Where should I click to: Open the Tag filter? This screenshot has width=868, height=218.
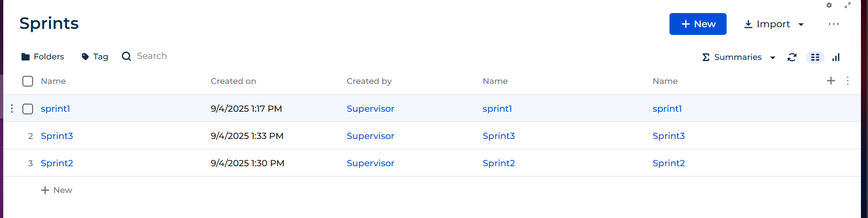[95, 57]
